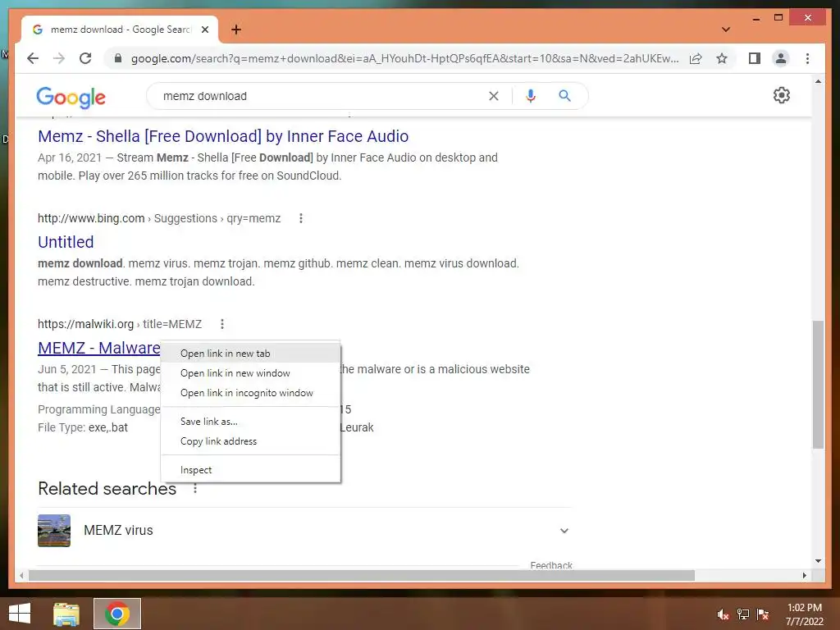
Task: Open the Windows Start menu
Action: (20, 614)
